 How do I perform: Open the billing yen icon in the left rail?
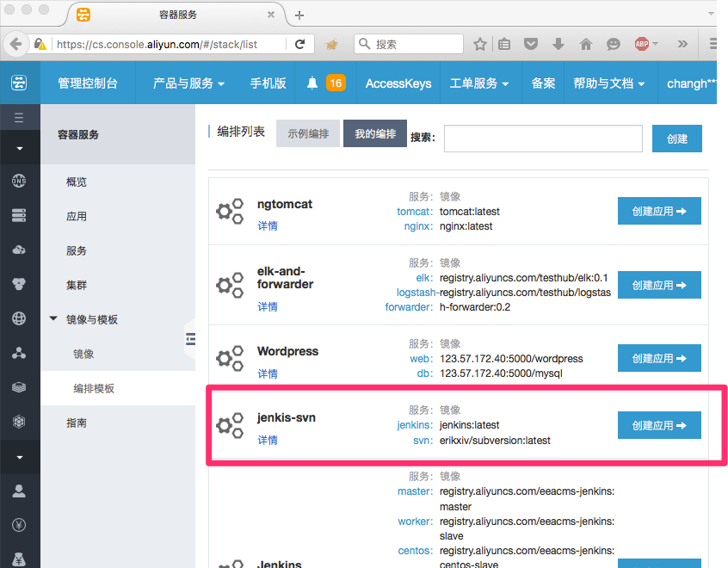[19, 525]
